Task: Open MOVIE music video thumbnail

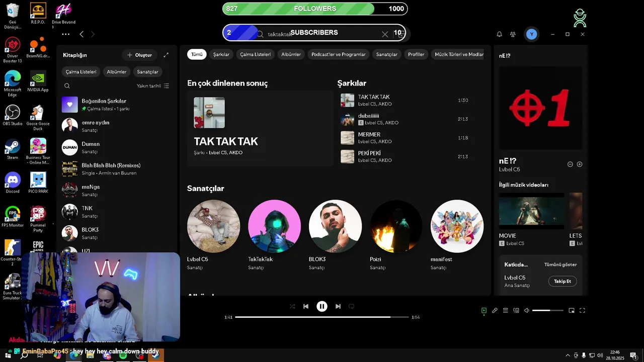Action: click(x=531, y=211)
